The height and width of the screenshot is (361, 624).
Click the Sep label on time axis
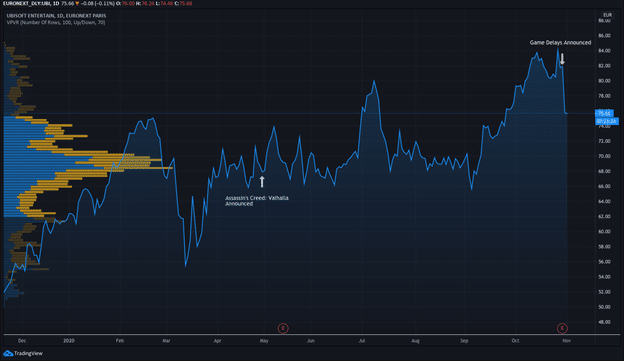pyautogui.click(x=464, y=341)
